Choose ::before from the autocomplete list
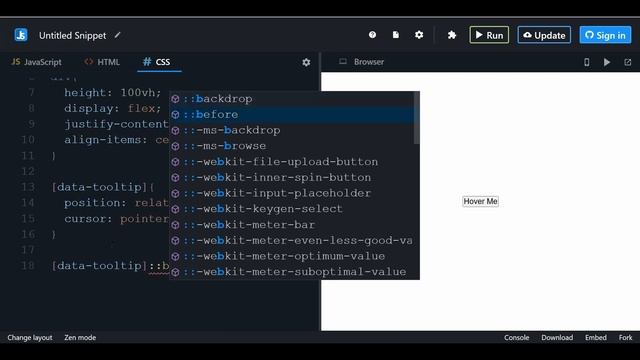 [292, 114]
